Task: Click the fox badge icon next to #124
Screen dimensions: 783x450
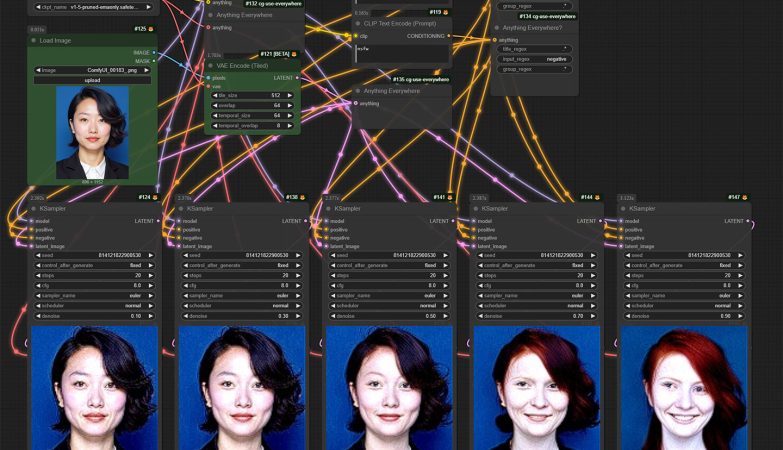Action: point(154,197)
